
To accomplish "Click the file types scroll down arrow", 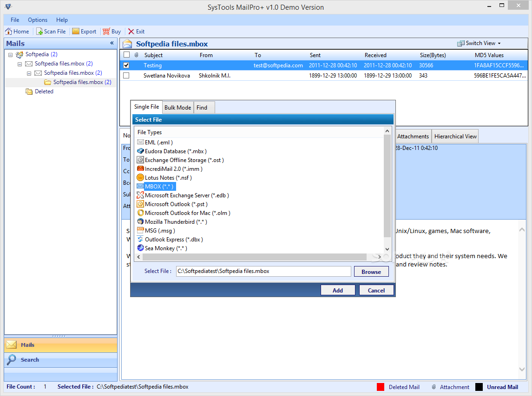I will pos(387,249).
